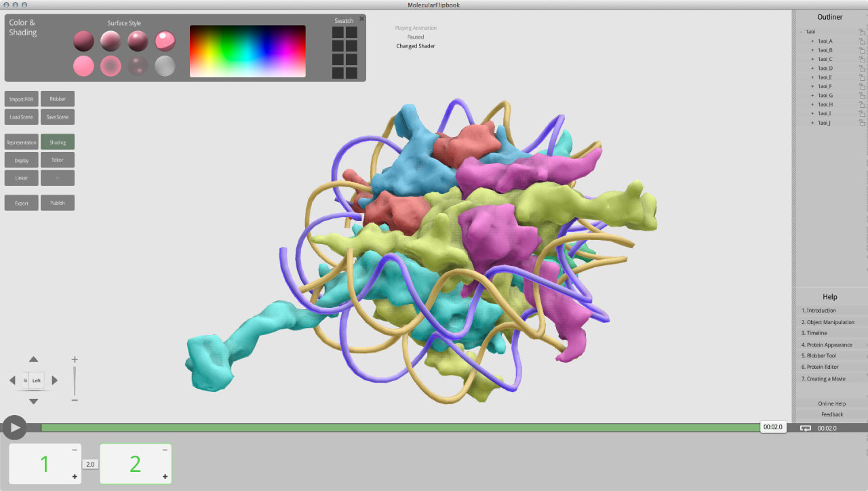Select the fourth top-row toon-style pink sphere
The height and width of the screenshot is (491, 868).
pyautogui.click(x=165, y=41)
